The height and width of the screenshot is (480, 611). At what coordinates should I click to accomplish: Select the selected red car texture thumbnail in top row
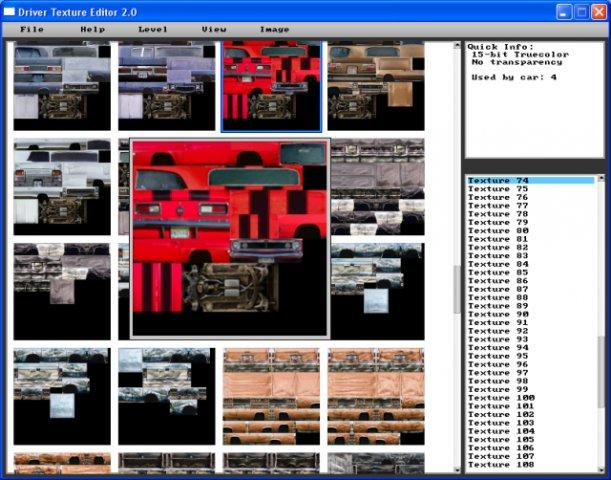pyautogui.click(x=271, y=86)
